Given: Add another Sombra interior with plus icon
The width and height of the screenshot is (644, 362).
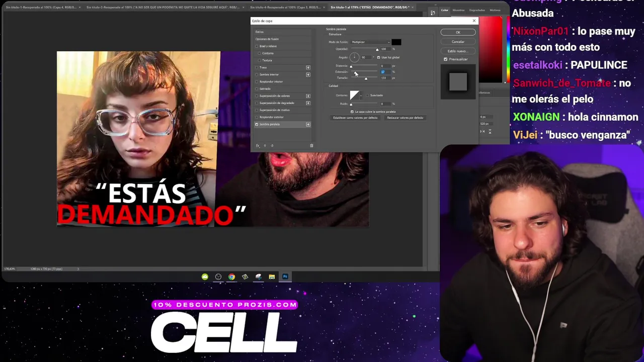Looking at the screenshot, I should pos(308,74).
